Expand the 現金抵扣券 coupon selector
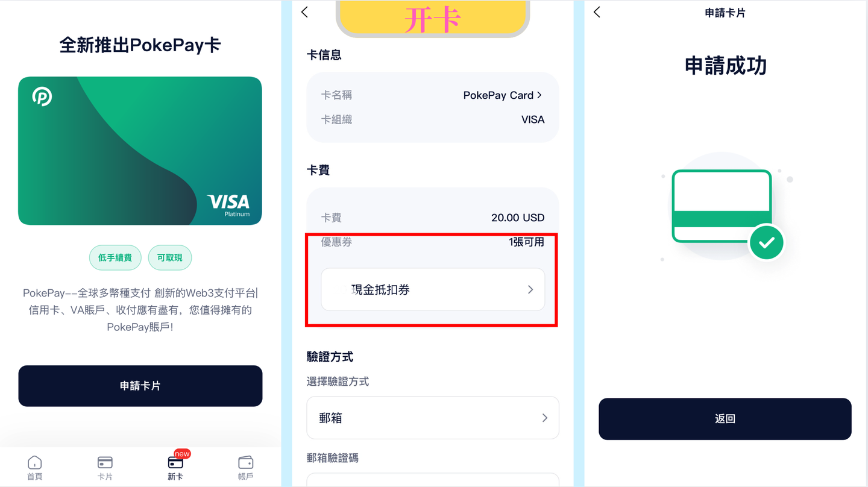Viewport: 868px width, 487px height. tap(433, 290)
